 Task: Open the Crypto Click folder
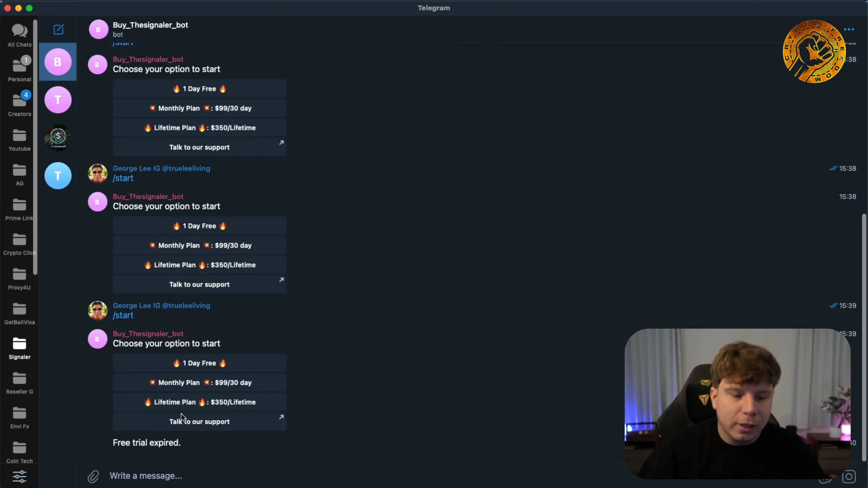point(19,244)
